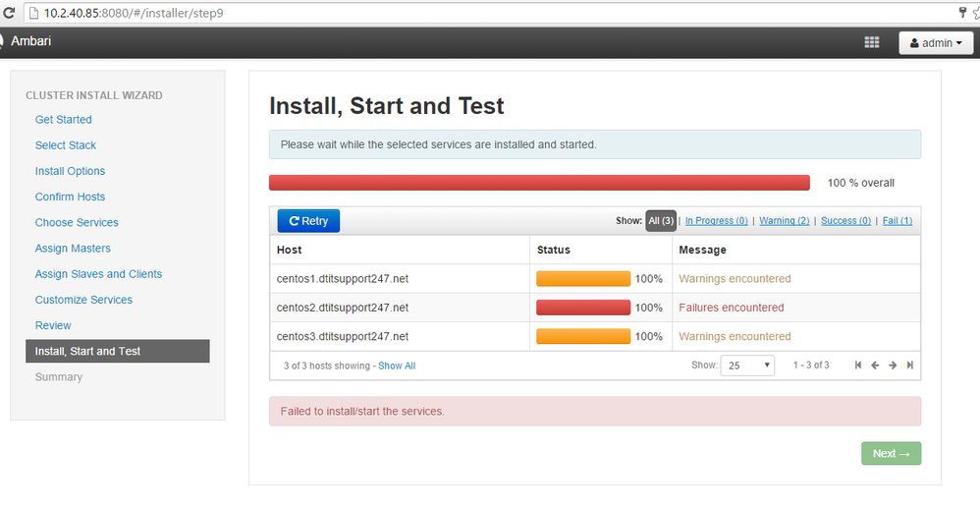This screenshot has width=980, height=508.
Task: Click the Retry button
Action: (x=308, y=221)
